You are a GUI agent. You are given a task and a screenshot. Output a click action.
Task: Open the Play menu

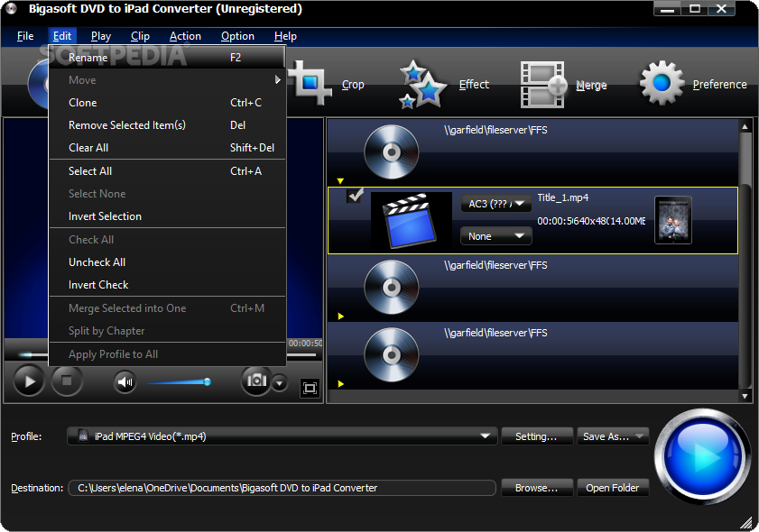(x=101, y=36)
